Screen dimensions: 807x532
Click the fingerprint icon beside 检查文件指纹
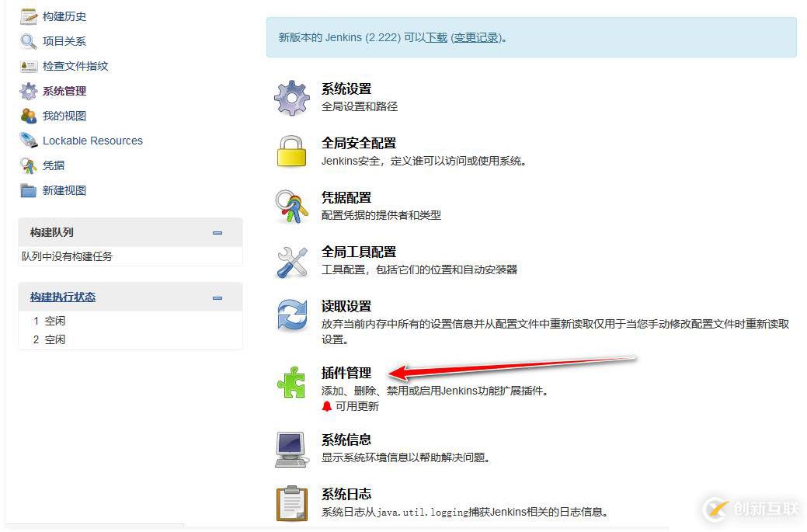pyautogui.click(x=28, y=66)
